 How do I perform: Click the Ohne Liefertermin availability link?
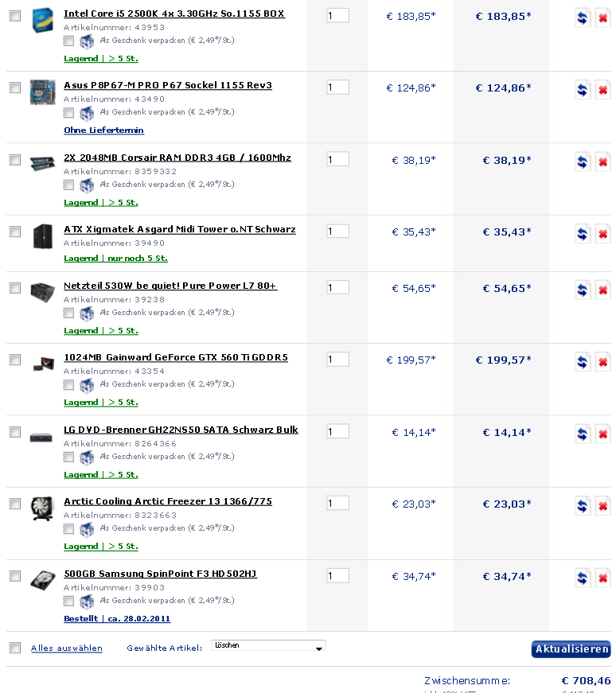pyautogui.click(x=104, y=130)
